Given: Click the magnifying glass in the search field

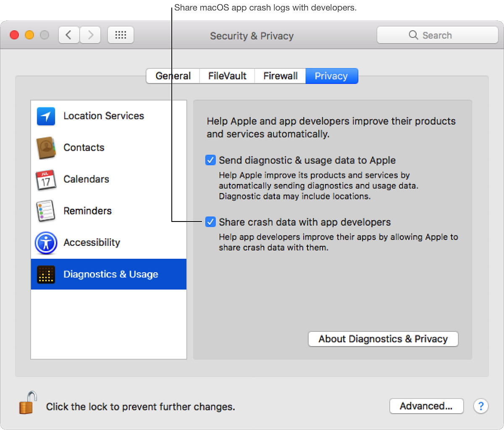Looking at the screenshot, I should [x=413, y=35].
